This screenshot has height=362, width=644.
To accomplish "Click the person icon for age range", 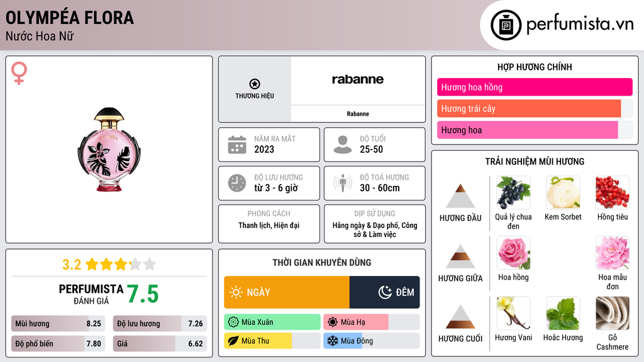I will tap(343, 145).
